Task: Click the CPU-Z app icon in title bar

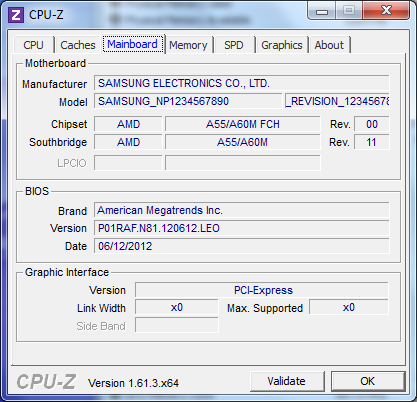Action: [16, 15]
